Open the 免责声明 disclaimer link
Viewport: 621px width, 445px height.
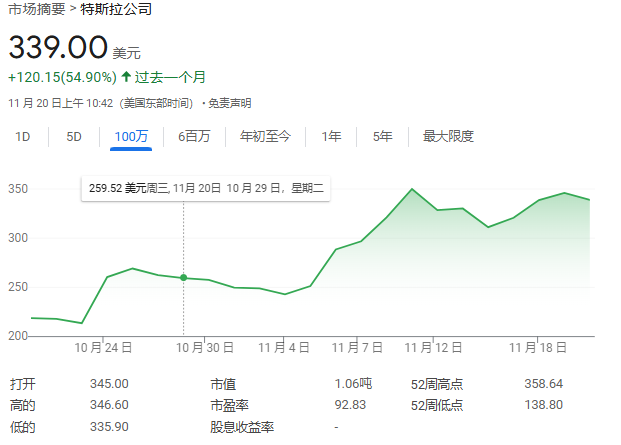tap(230, 103)
